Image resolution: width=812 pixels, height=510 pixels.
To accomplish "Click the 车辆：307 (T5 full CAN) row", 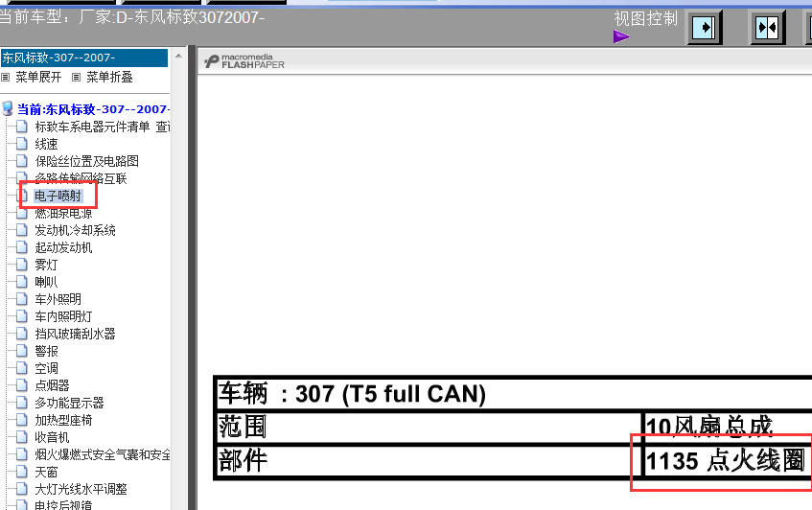I will click(x=513, y=393).
